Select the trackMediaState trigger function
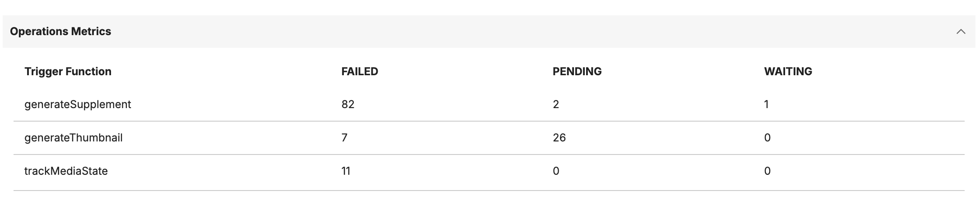 (66, 171)
